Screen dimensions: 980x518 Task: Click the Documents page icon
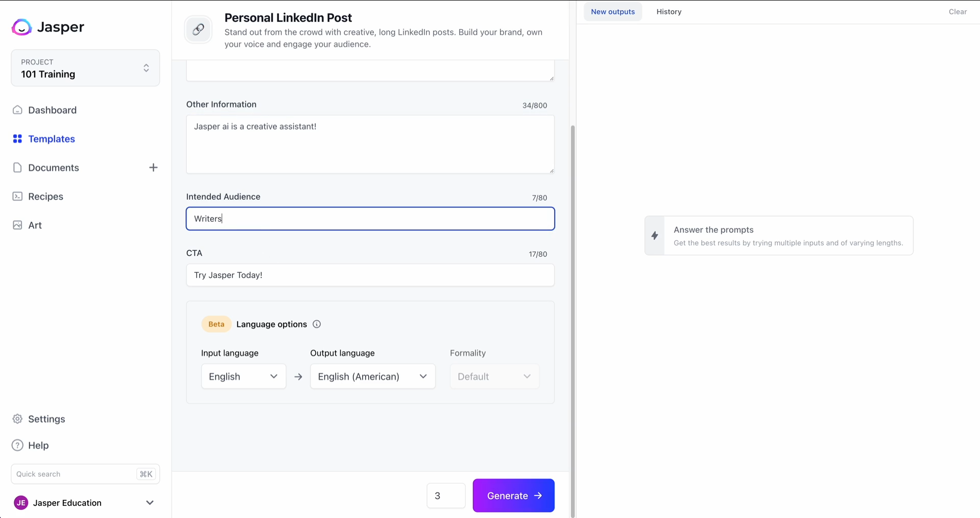(17, 168)
